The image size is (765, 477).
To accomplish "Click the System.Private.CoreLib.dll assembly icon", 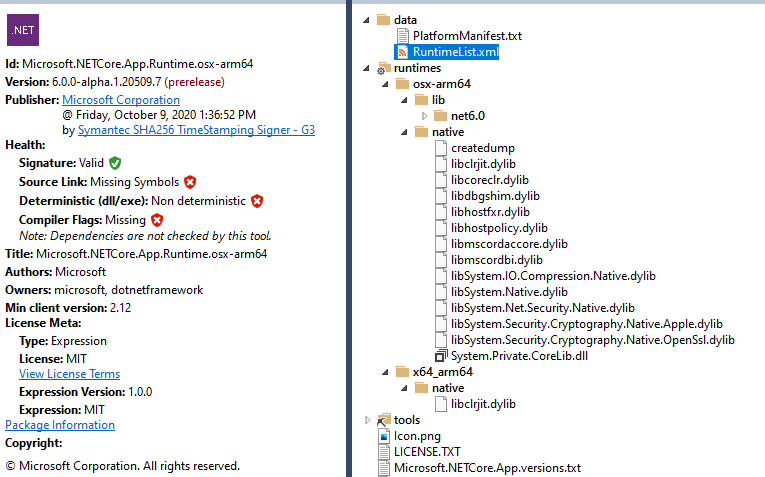I will [x=441, y=356].
